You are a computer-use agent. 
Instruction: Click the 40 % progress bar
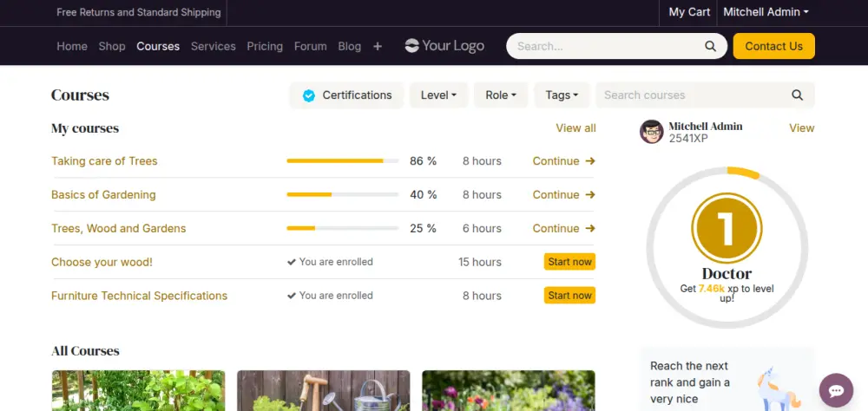pos(343,195)
